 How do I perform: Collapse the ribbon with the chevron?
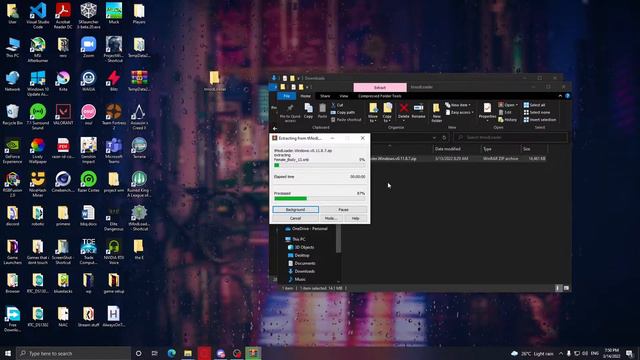click(x=560, y=96)
